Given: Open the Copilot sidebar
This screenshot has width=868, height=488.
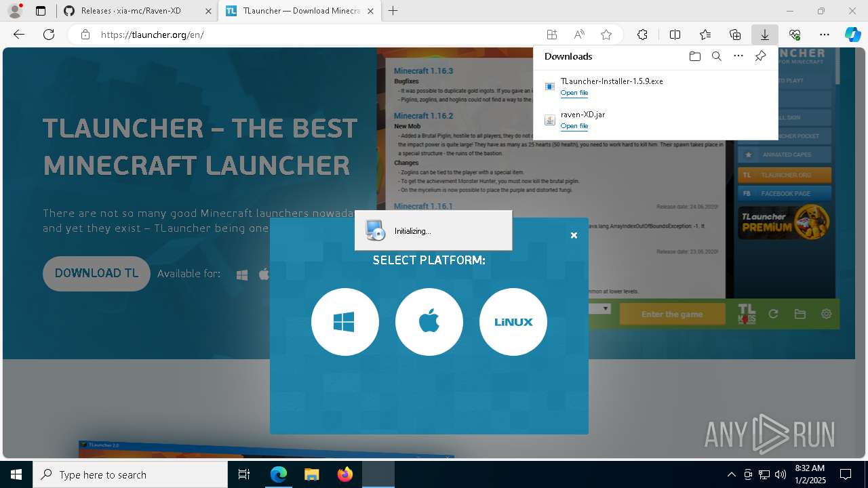Looking at the screenshot, I should [852, 35].
